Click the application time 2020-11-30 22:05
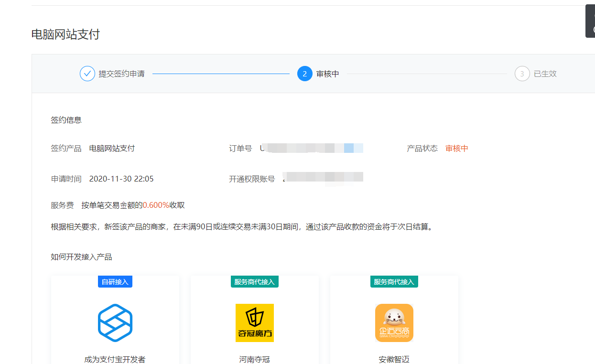This screenshot has height=364, width=595. [x=121, y=179]
